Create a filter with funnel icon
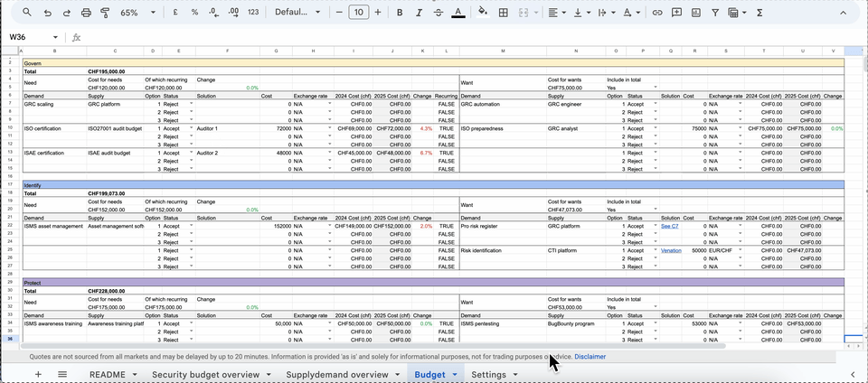 point(715,13)
